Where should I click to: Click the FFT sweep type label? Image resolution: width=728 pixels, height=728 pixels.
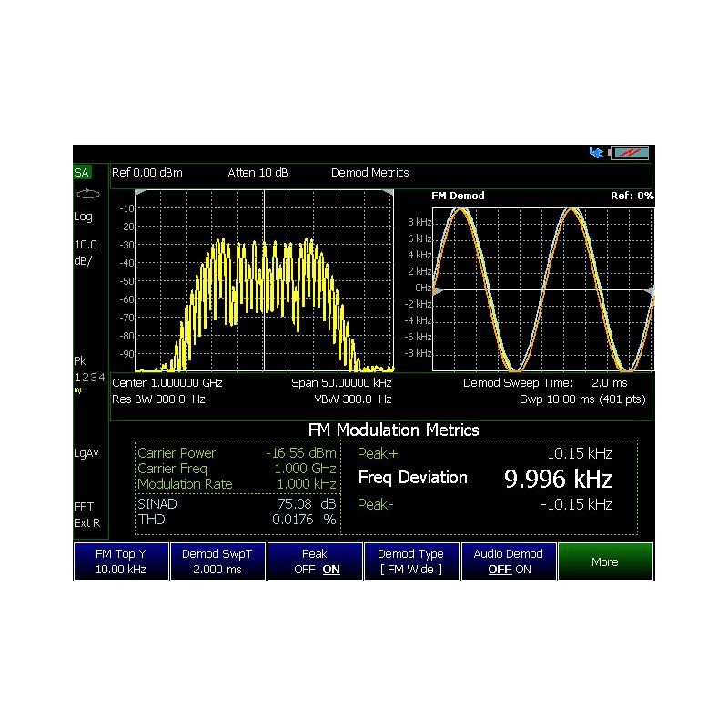tap(84, 506)
